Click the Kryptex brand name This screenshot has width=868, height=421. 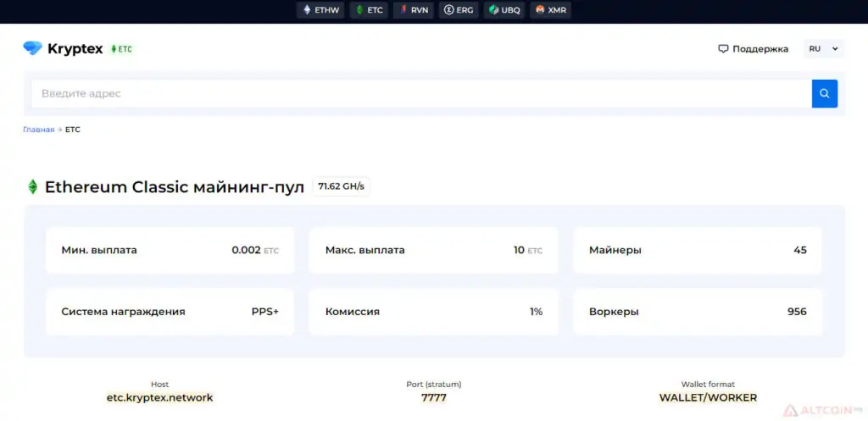(75, 48)
